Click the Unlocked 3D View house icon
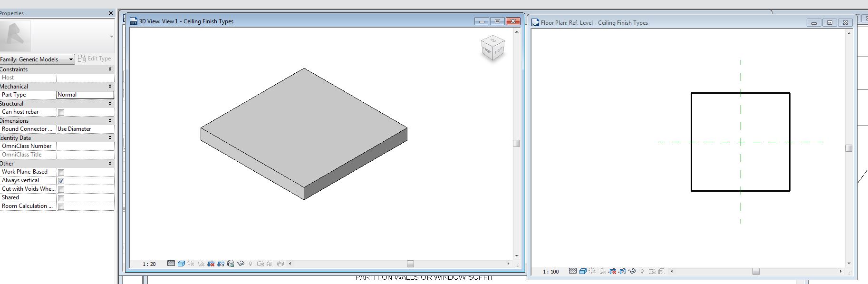Image resolution: width=868 pixels, height=284 pixels. pos(231,264)
